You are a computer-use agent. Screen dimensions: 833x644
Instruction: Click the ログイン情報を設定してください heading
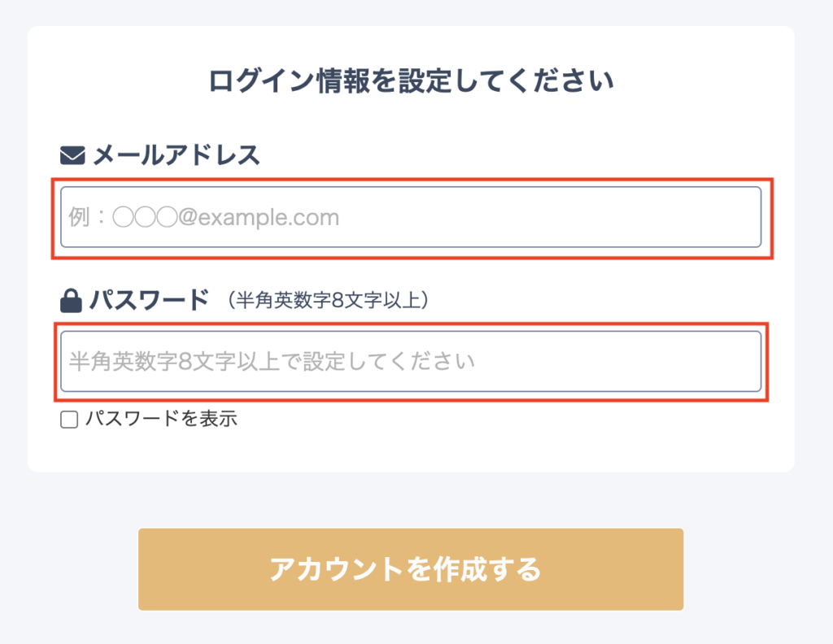tap(411, 82)
